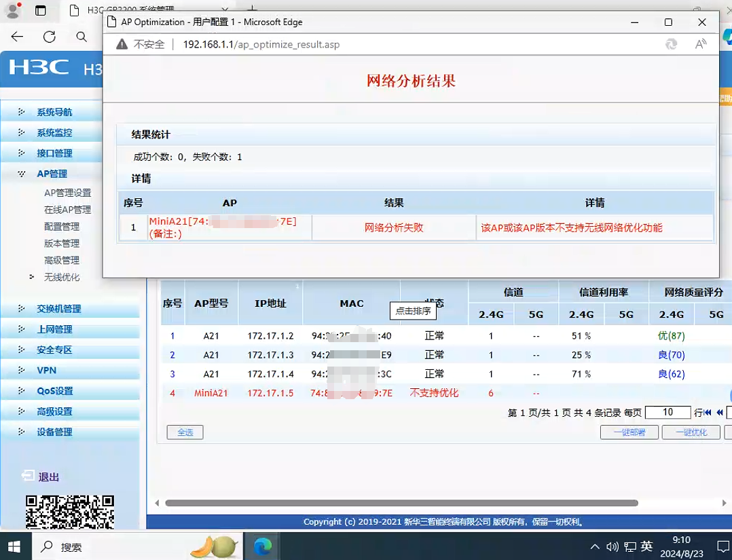
Task: Click the 英 input method indicator
Action: 646,546
